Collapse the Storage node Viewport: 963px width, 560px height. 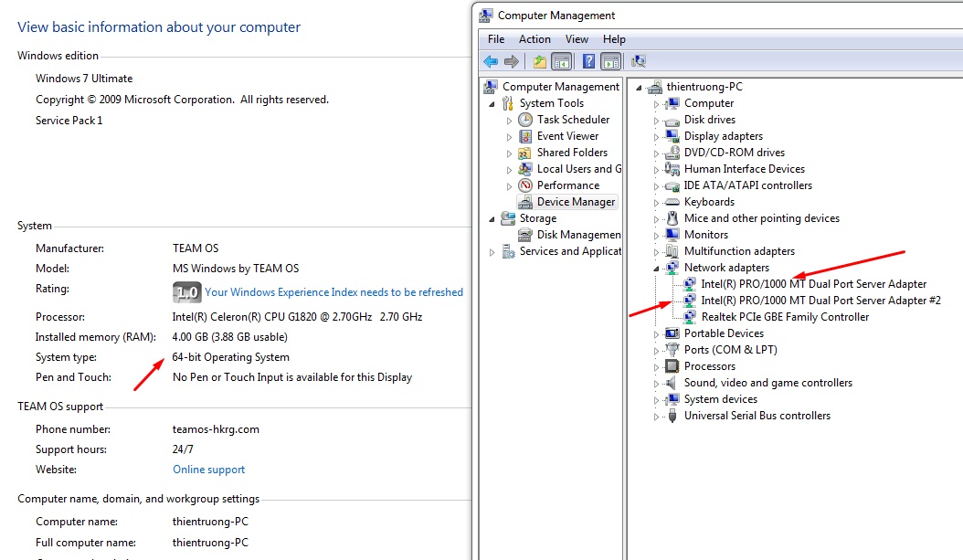tap(492, 219)
